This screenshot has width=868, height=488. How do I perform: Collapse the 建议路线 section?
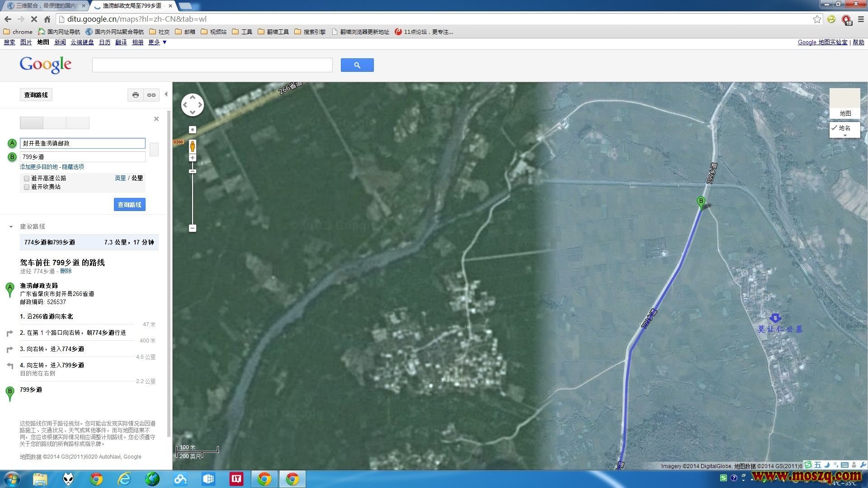pyautogui.click(x=11, y=227)
